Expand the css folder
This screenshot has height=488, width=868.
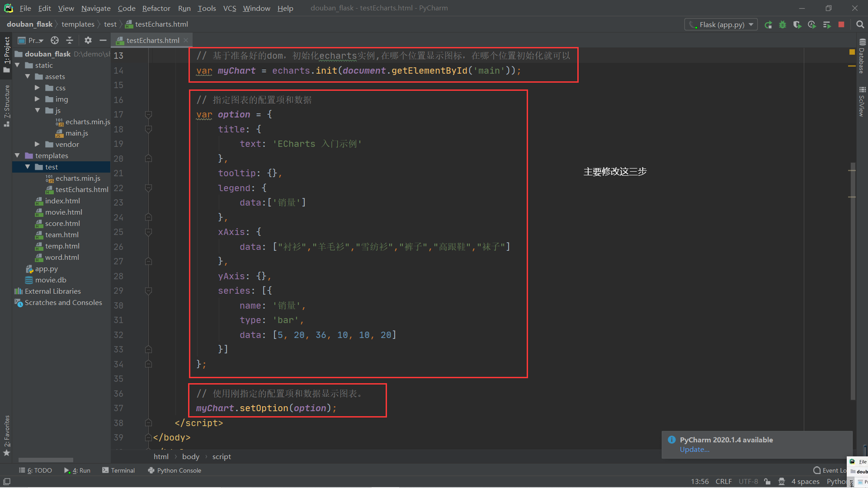pos(38,88)
